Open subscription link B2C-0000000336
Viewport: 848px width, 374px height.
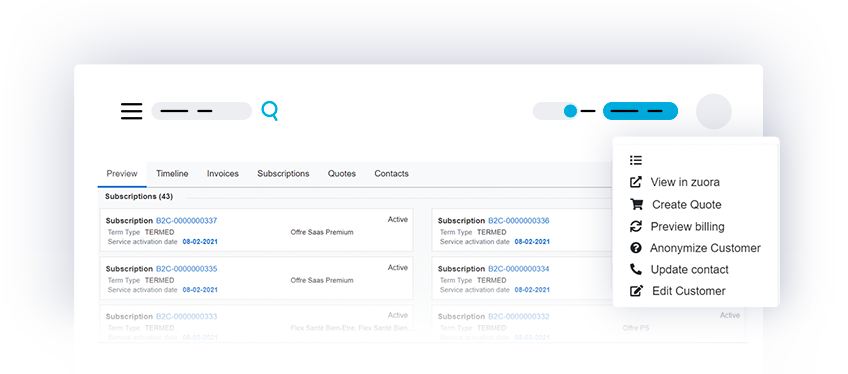coord(519,221)
